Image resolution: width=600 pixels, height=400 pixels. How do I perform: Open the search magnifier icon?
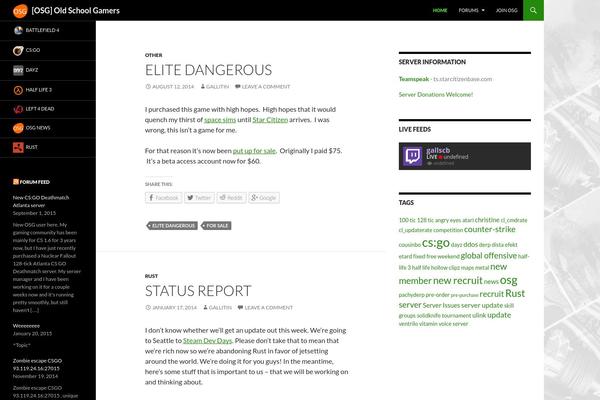pyautogui.click(x=533, y=10)
